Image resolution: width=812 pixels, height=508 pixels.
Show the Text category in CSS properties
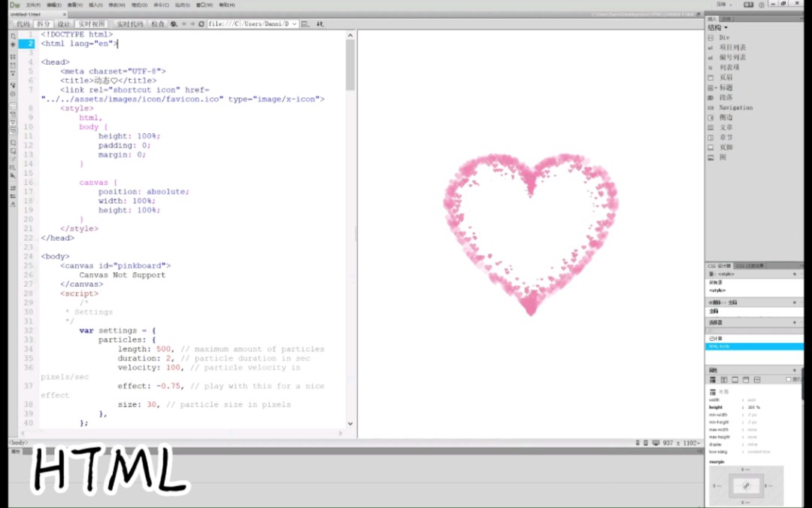coord(724,380)
